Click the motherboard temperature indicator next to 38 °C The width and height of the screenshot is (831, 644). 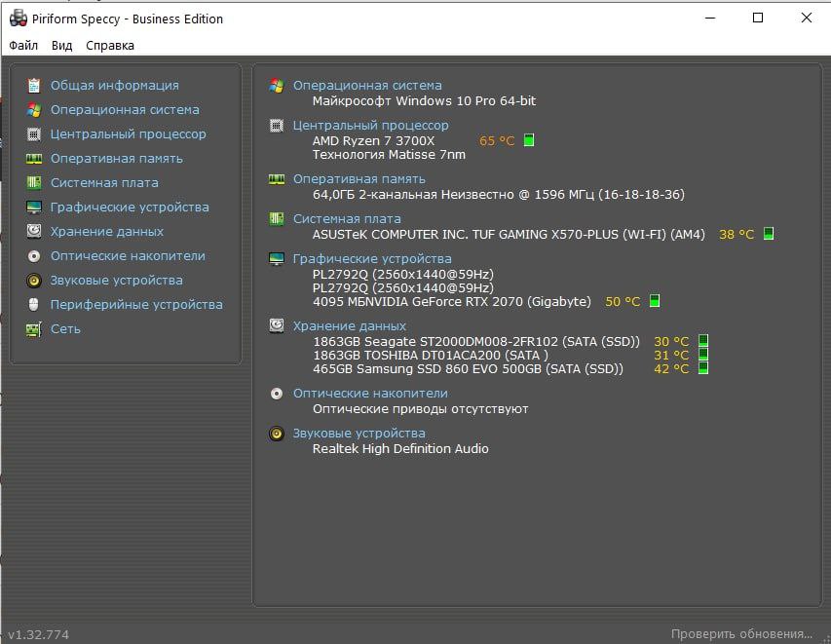769,233
